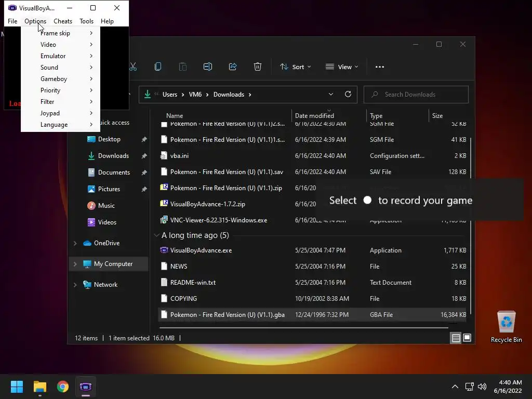
Task: Expand the Network tree node
Action: (x=75, y=285)
